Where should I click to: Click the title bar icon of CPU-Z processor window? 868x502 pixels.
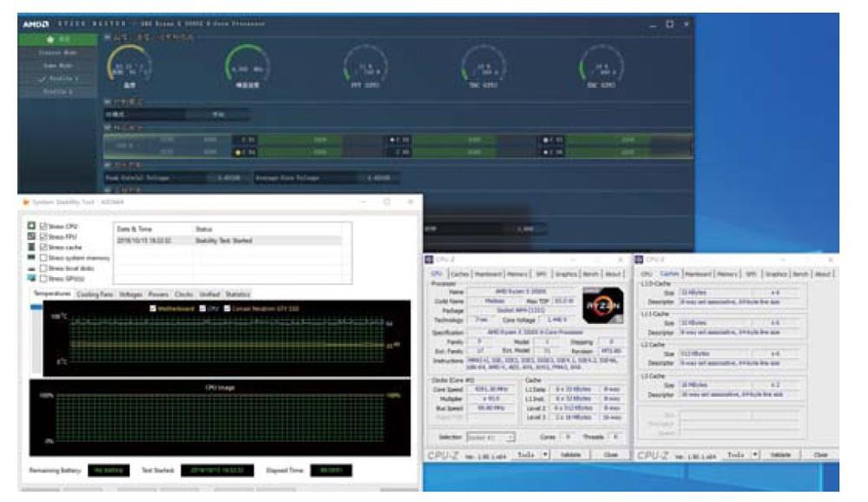[x=429, y=260]
